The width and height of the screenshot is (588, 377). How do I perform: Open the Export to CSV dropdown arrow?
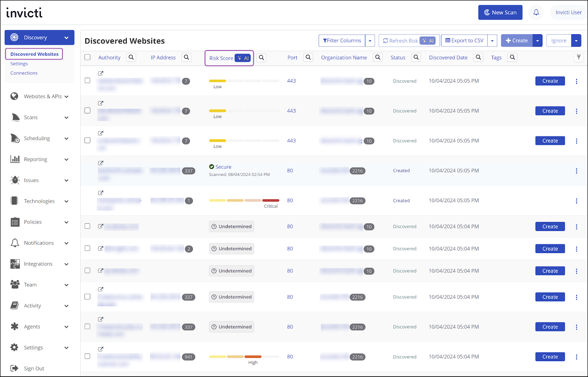[492, 40]
